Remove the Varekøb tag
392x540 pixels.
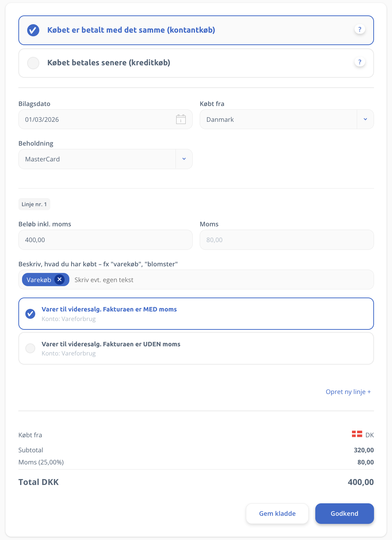[x=59, y=280]
